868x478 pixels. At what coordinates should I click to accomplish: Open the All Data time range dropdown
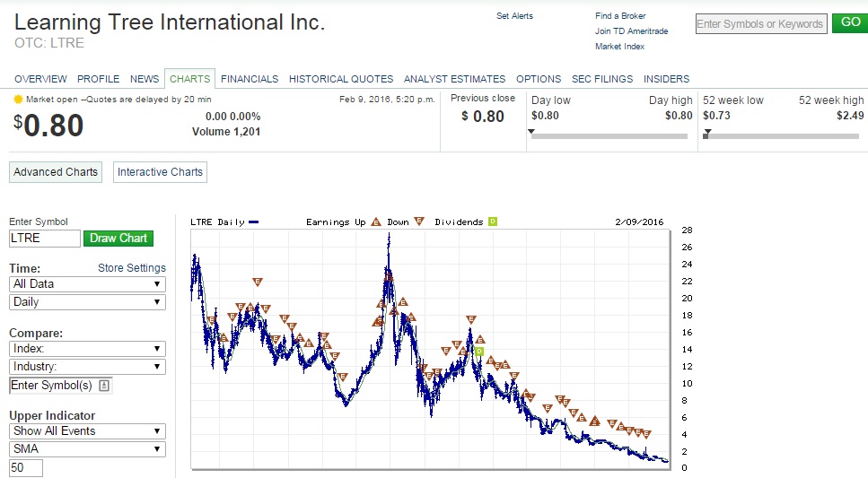(87, 284)
